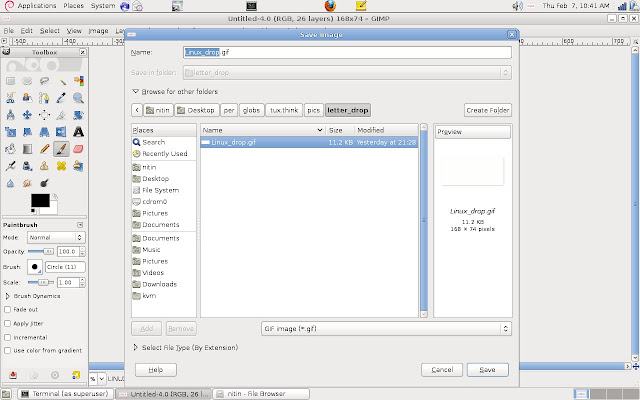640x400 pixels.
Task: Select the Paths tool
Action: click(x=44, y=98)
